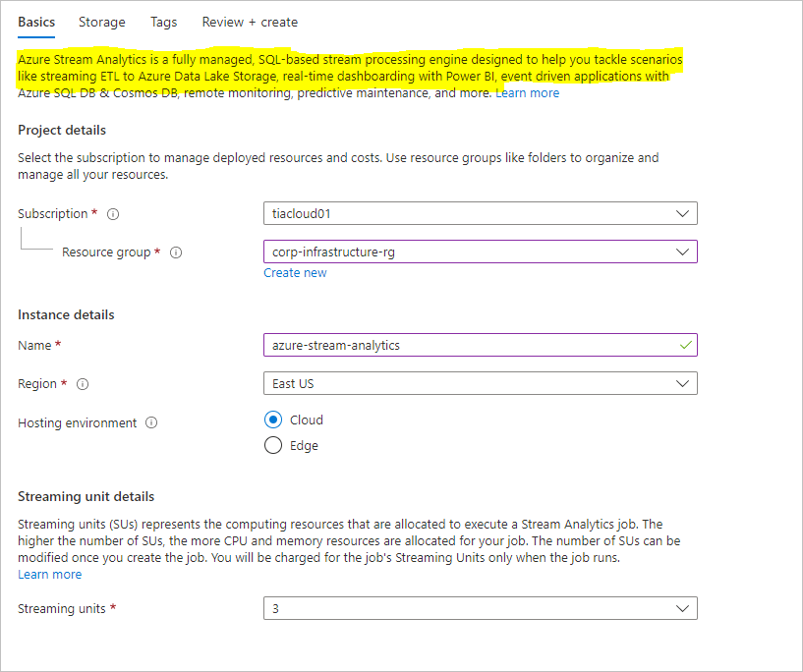Open the Storage tab
The width and height of the screenshot is (803, 672).
pos(102,22)
